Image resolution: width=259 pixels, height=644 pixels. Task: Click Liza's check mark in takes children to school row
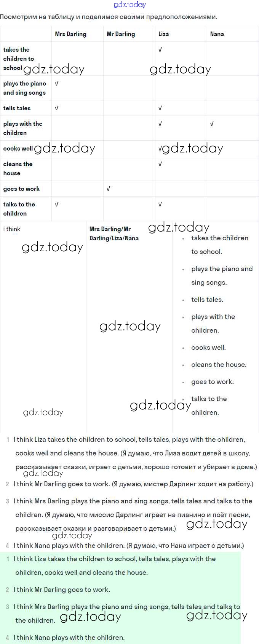160,50
